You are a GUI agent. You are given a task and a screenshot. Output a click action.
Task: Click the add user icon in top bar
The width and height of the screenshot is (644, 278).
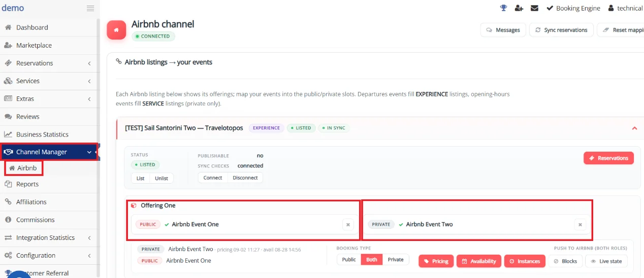[519, 8]
